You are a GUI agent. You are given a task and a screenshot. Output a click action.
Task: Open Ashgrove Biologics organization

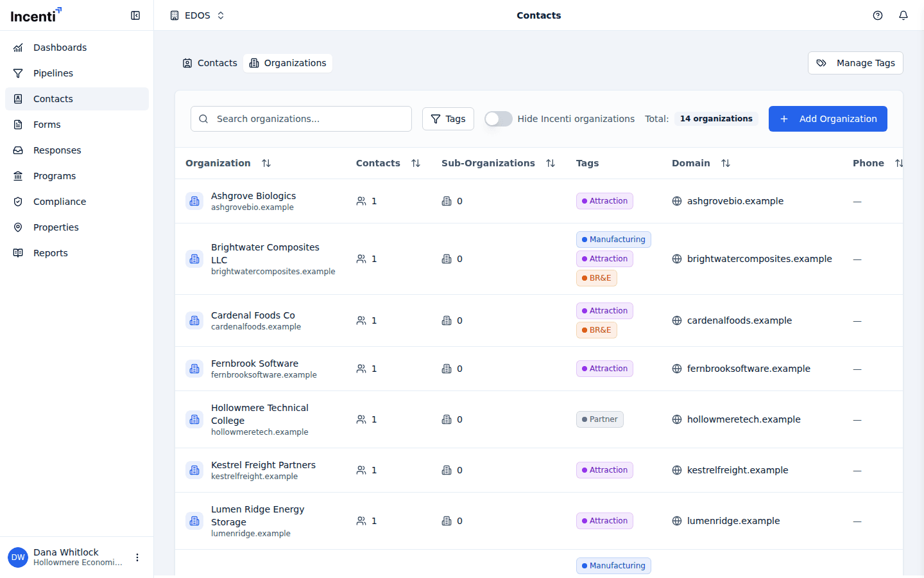[253, 196]
